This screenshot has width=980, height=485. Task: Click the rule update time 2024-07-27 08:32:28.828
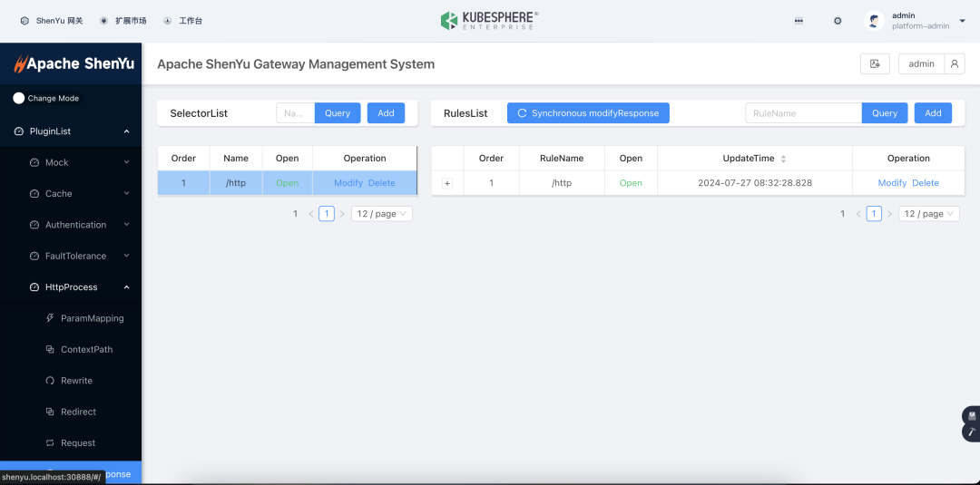(x=755, y=183)
